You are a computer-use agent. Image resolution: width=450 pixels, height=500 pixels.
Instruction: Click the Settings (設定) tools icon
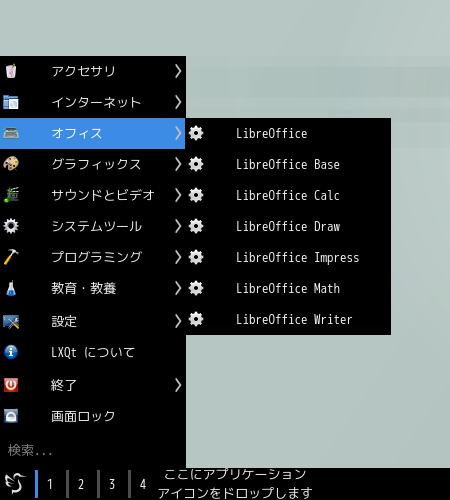click(x=11, y=321)
